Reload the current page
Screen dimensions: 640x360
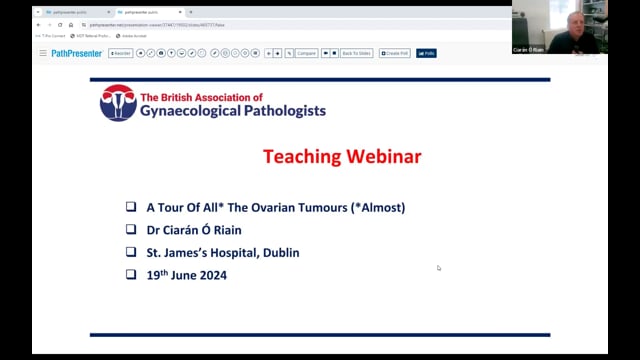[x=60, y=25]
